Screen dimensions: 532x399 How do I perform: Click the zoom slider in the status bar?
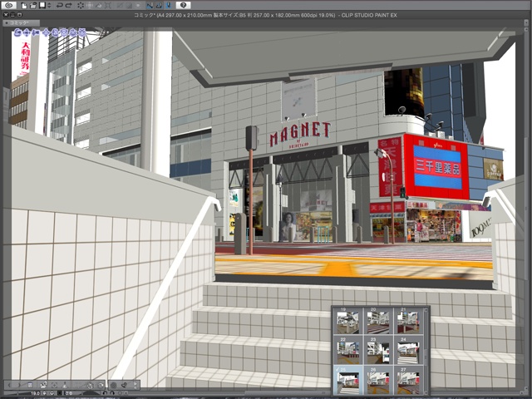[17, 393]
